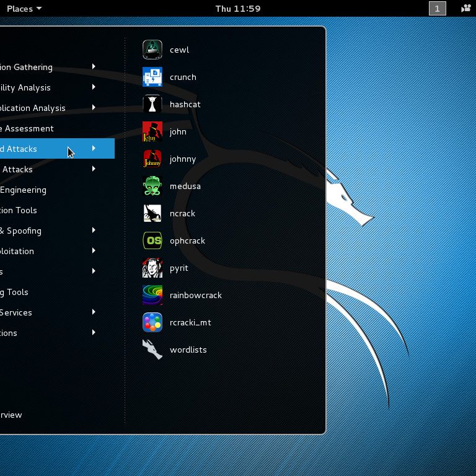This screenshot has height=476, width=476.
Task: Expand the Information Gathering submenu arrow
Action: coord(94,67)
